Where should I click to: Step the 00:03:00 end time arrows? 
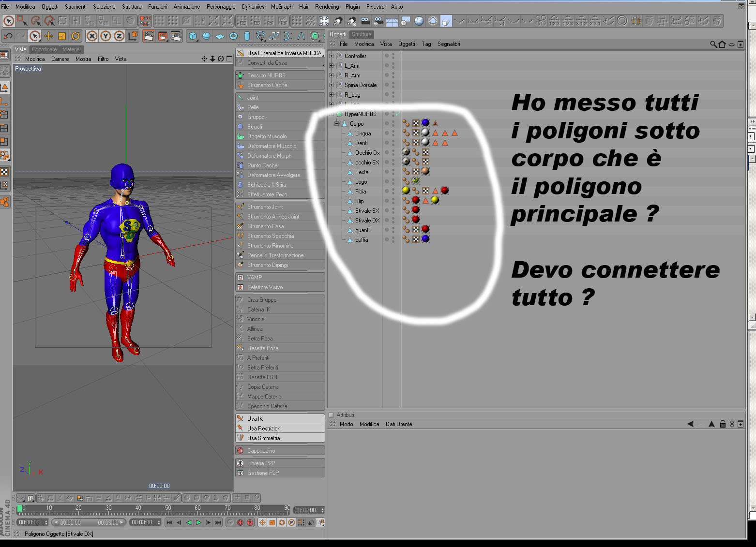coord(159,522)
